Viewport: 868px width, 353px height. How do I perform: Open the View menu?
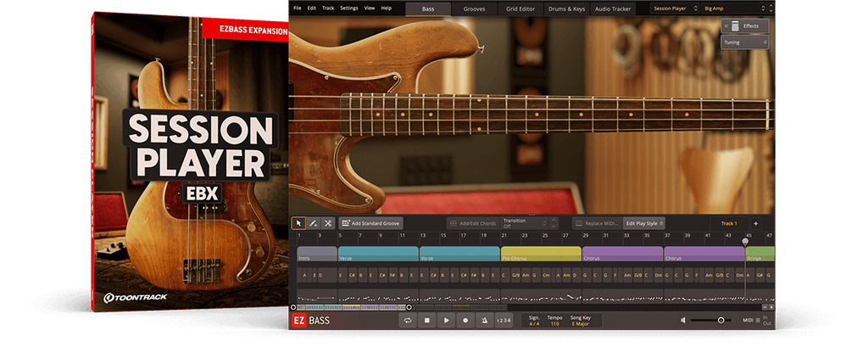tap(370, 8)
